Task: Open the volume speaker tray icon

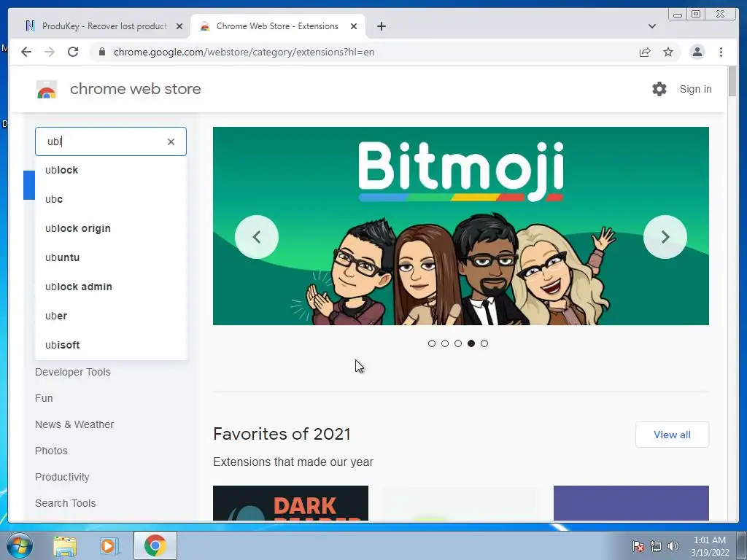Action: point(673,546)
